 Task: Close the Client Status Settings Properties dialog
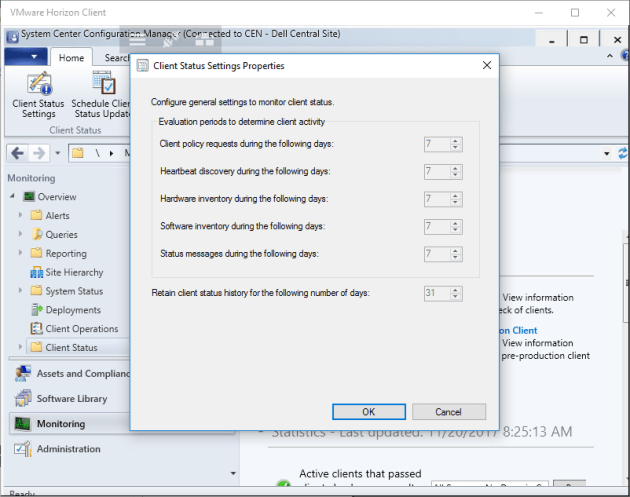click(486, 66)
